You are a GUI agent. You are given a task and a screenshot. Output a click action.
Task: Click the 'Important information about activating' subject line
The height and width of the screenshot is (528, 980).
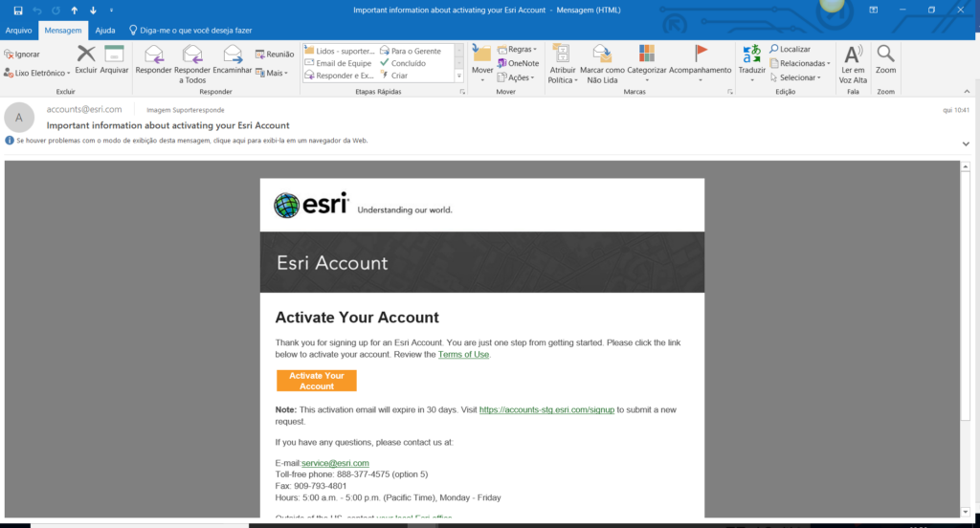coord(168,125)
